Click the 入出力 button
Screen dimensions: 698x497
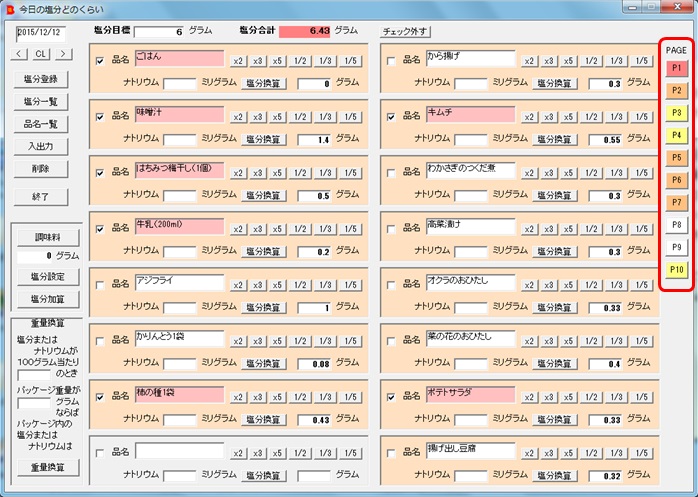[41, 147]
